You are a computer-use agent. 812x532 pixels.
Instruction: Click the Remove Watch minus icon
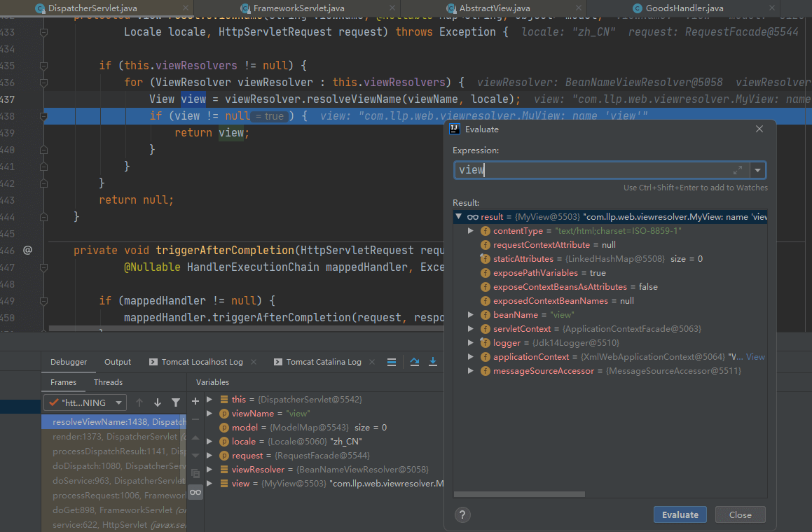click(x=195, y=419)
